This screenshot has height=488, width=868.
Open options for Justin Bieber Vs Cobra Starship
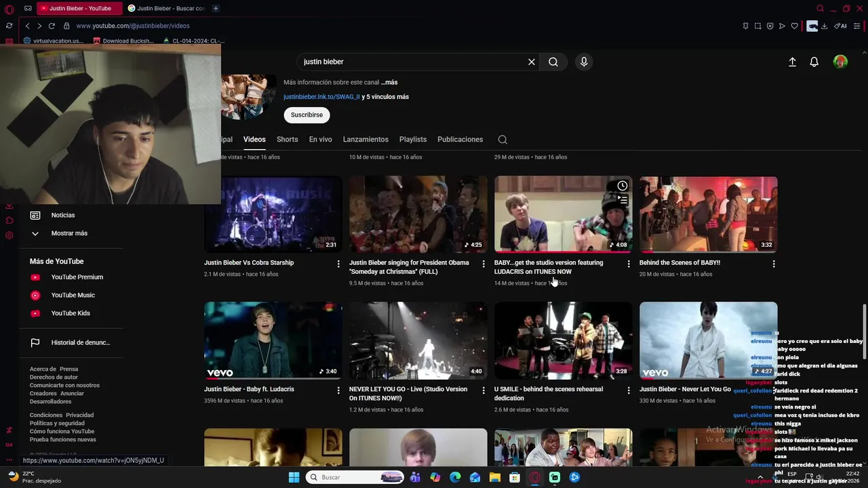pyautogui.click(x=338, y=264)
